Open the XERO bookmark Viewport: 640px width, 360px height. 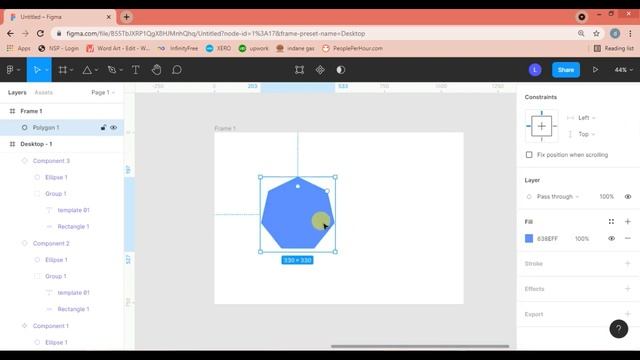tap(219, 48)
